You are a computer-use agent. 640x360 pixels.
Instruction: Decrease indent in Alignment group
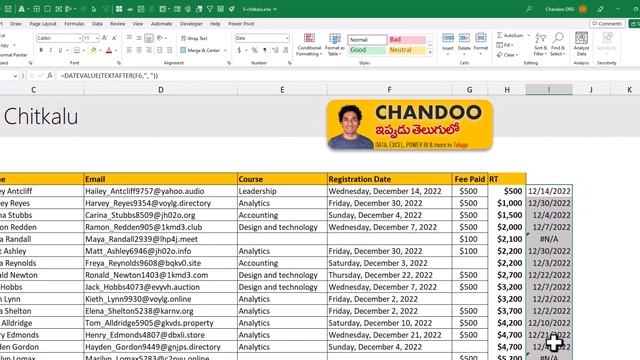click(x=159, y=50)
